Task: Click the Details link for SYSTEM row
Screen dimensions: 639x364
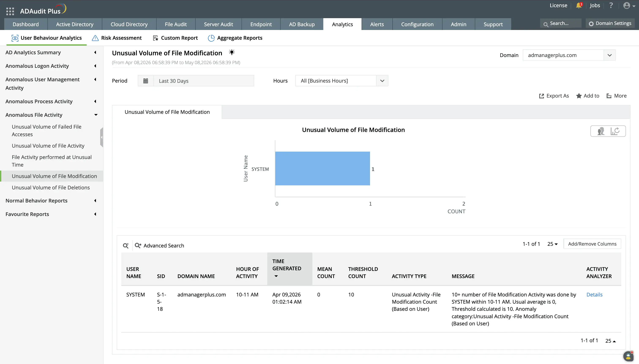Action: tap(594, 295)
